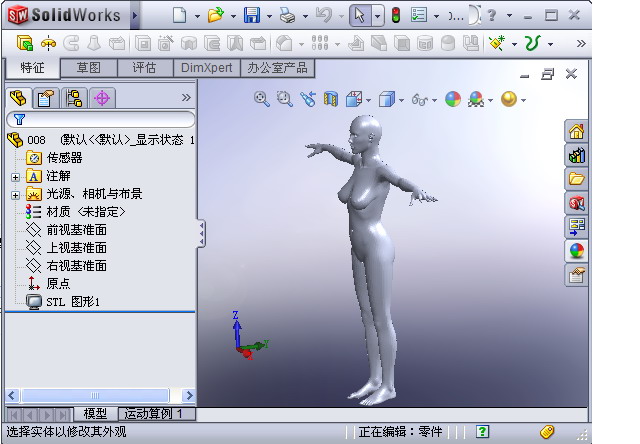Open the Appearances color ball pane

[576, 251]
